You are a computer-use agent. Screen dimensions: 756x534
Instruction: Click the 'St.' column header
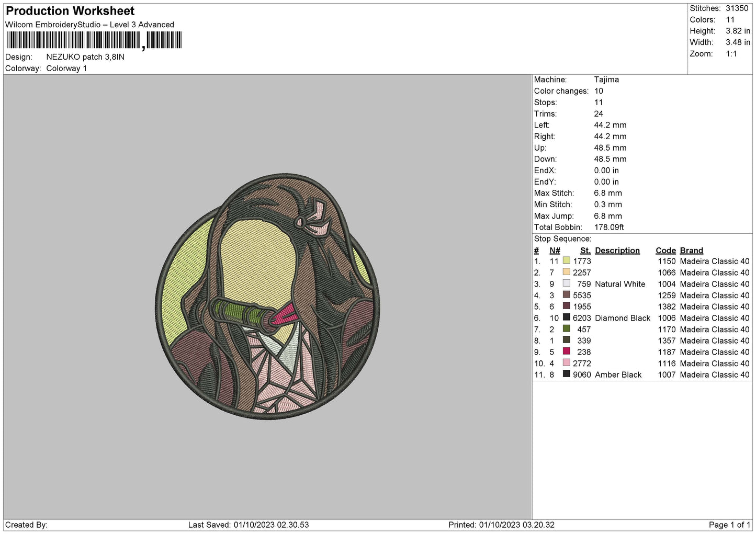(585, 251)
